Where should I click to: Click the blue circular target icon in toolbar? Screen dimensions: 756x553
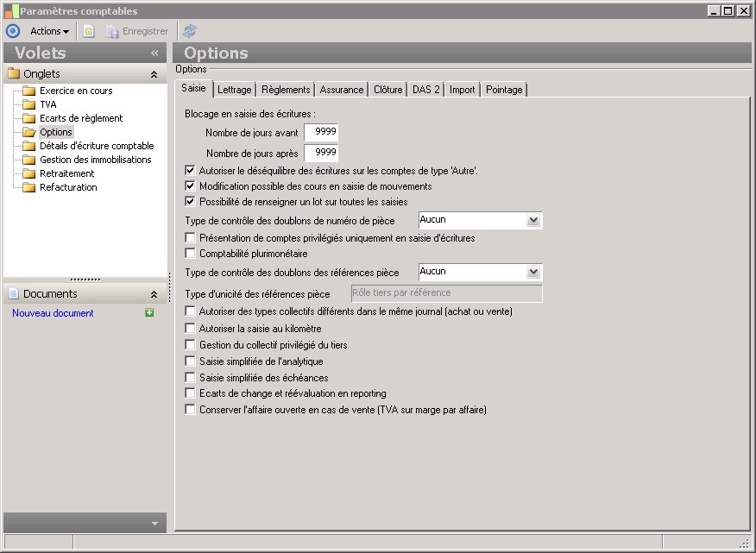click(13, 31)
